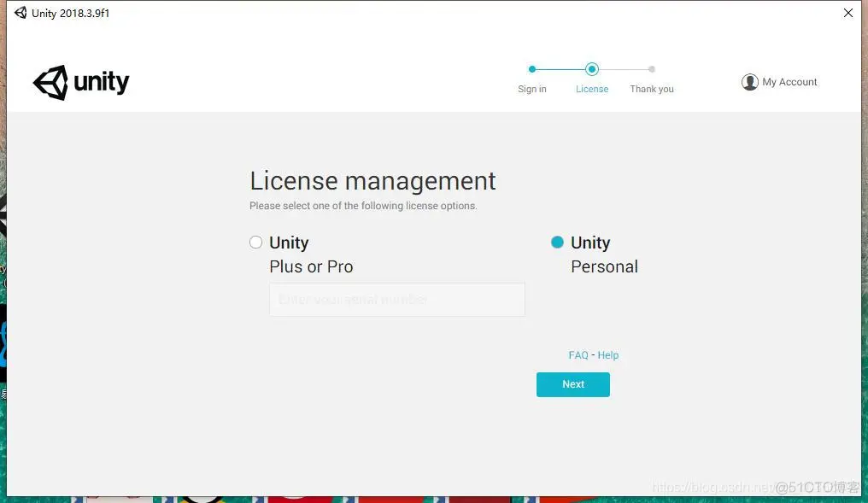Click the Personal label text
The height and width of the screenshot is (503, 868).
tap(605, 266)
